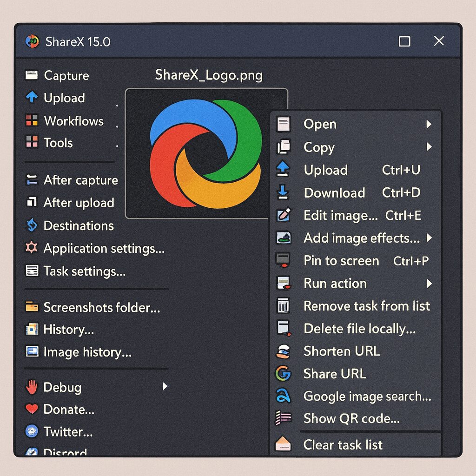Click the Show QR code icon
Viewport: 476px width, 476px height.
pyautogui.click(x=283, y=418)
